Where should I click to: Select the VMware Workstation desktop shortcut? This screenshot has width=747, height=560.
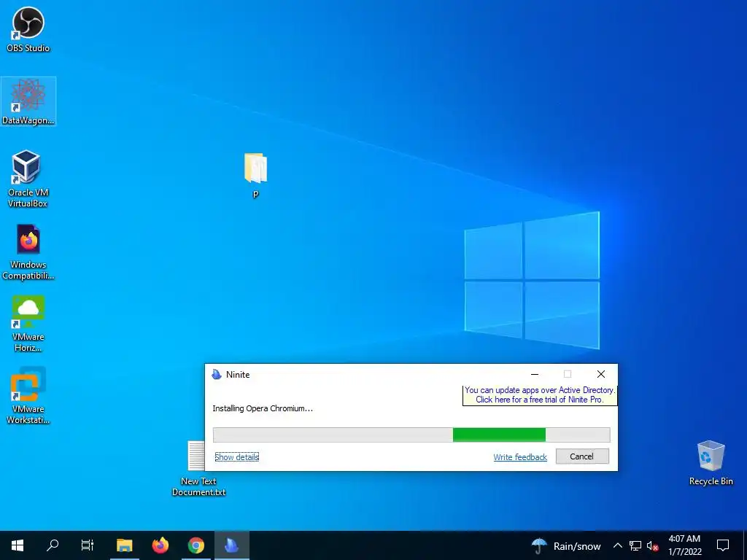pyautogui.click(x=28, y=395)
